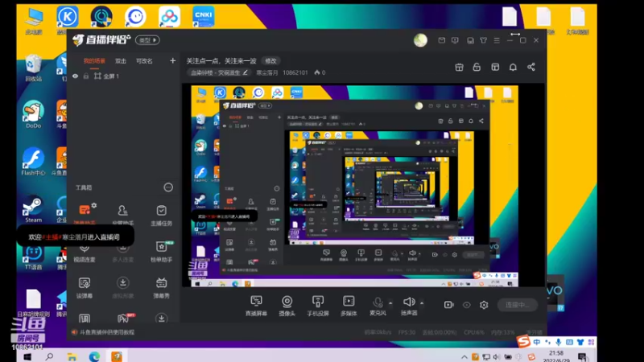Click the FPS:30 status text

click(x=407, y=332)
